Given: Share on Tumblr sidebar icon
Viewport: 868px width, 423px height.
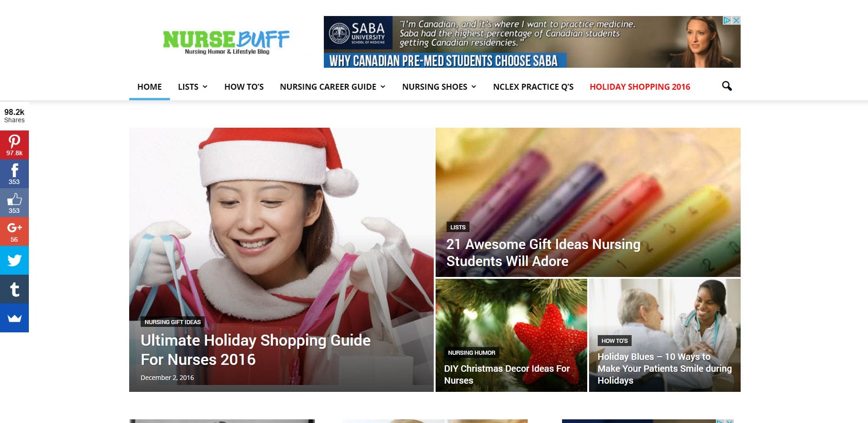Looking at the screenshot, I should [14, 289].
